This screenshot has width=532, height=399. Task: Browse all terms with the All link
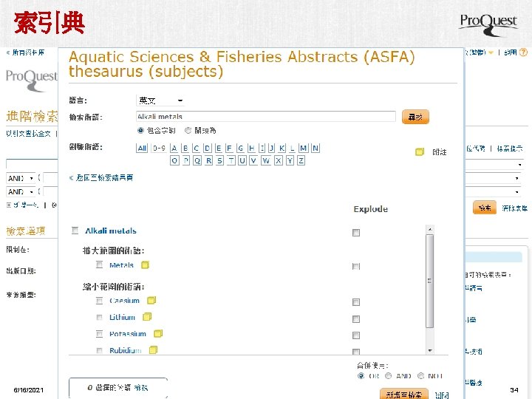pyautogui.click(x=142, y=148)
